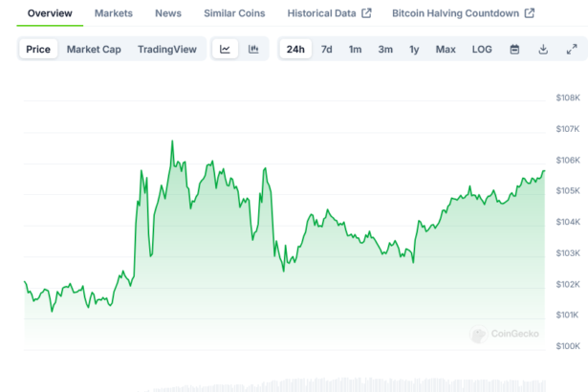The width and height of the screenshot is (588, 392).
Task: Switch to candlestick chart icon
Action: click(x=253, y=50)
